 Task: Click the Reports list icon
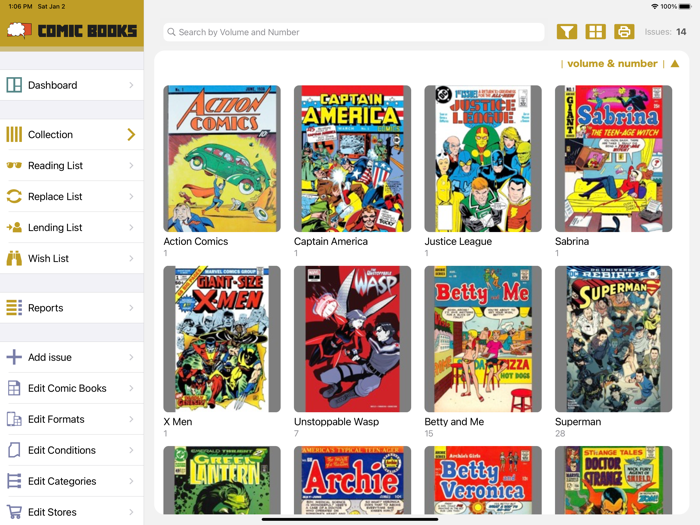click(x=14, y=308)
